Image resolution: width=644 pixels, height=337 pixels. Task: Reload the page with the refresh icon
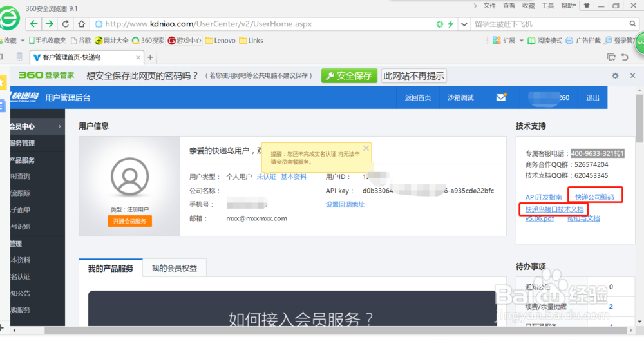(x=65, y=24)
